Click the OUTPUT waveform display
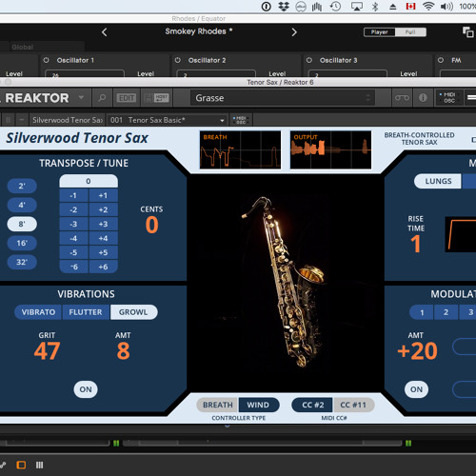 330,149
